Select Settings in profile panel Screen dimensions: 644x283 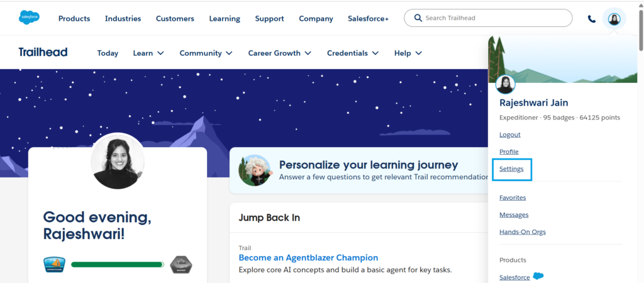511,169
